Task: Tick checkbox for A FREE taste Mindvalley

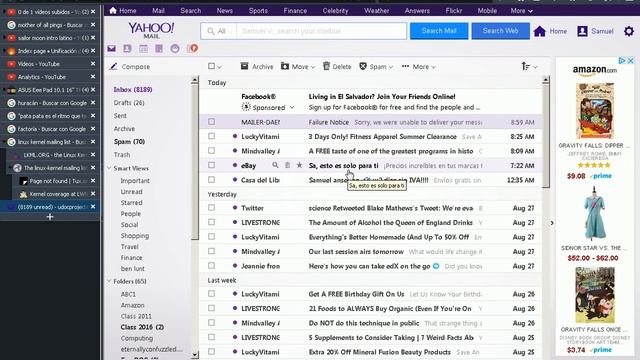Action: click(211, 151)
